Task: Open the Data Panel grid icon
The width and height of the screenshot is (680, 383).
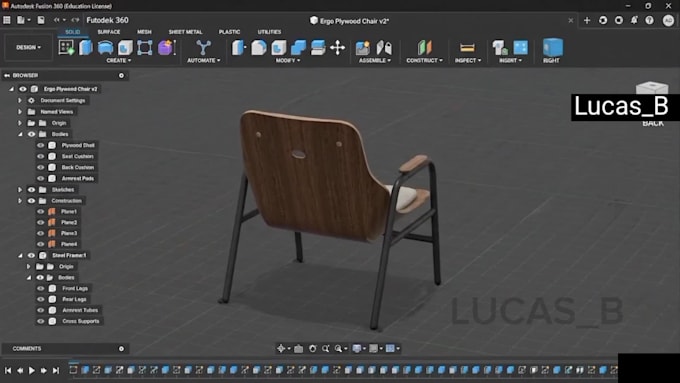Action: coord(7,20)
